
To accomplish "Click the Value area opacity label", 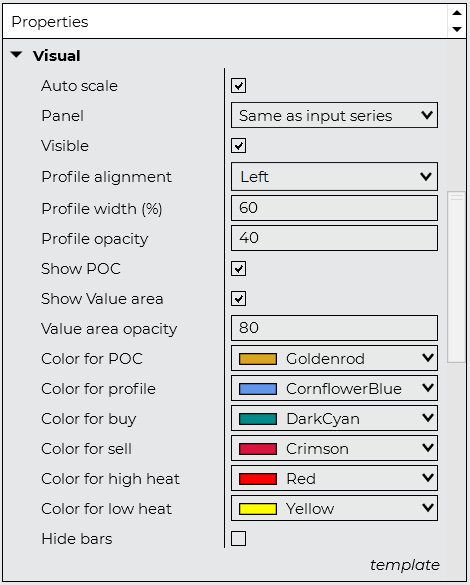I will pyautogui.click(x=109, y=329).
